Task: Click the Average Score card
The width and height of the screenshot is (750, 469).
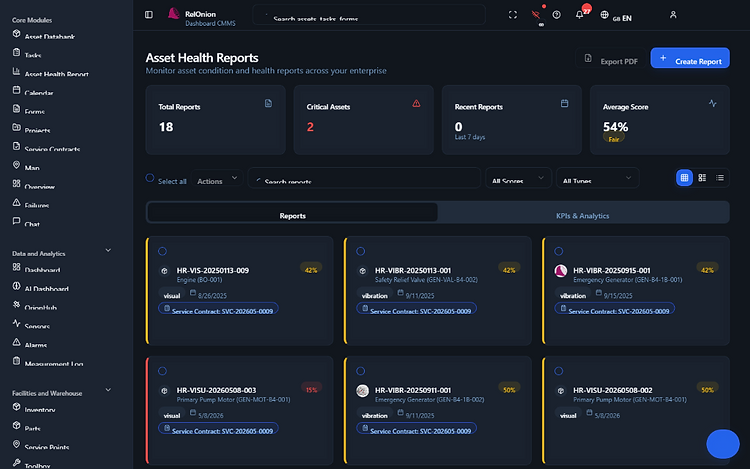Action: pyautogui.click(x=660, y=120)
